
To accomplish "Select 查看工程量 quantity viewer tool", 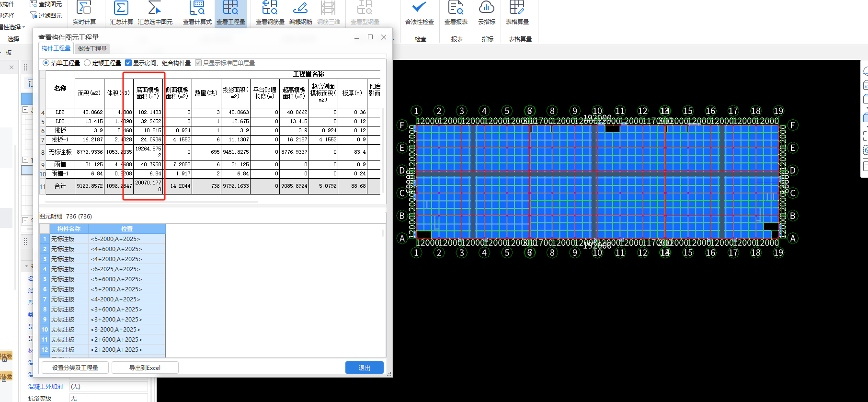I will 230,13.
